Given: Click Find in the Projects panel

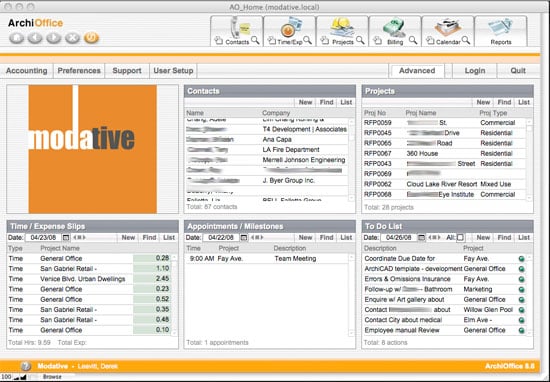Looking at the screenshot, I should point(504,102).
